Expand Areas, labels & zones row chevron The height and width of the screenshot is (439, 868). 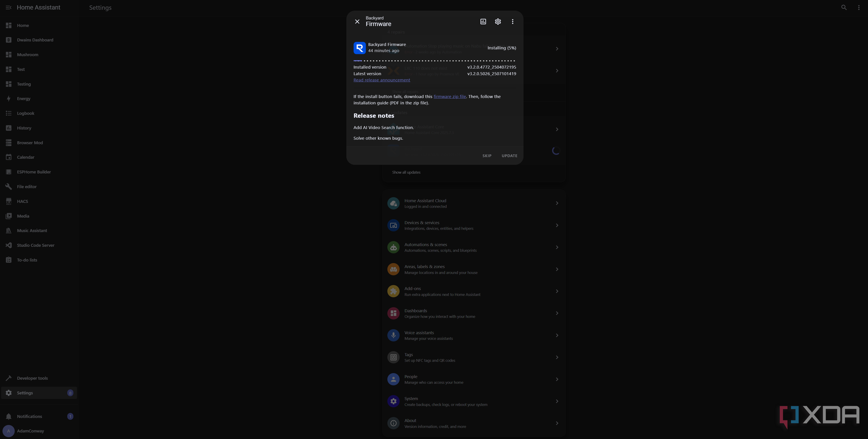click(557, 269)
